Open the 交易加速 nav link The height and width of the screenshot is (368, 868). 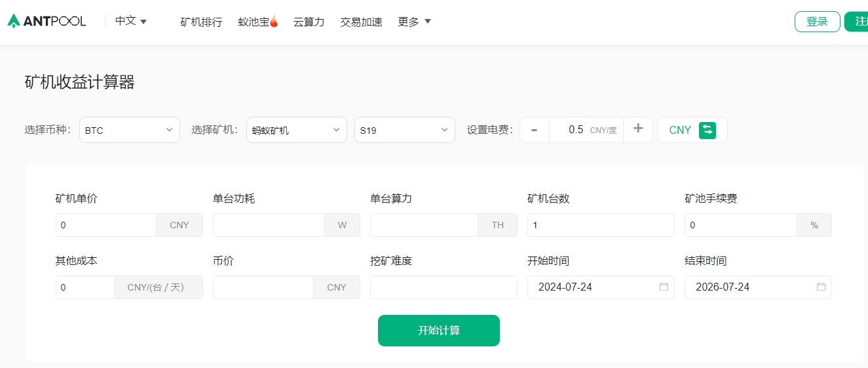tap(361, 22)
